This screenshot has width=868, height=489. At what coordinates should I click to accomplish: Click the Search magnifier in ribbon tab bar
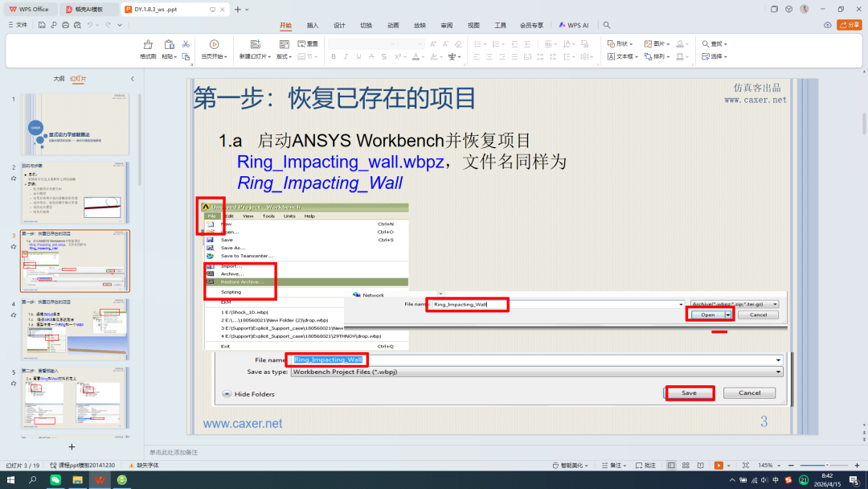[x=607, y=25]
